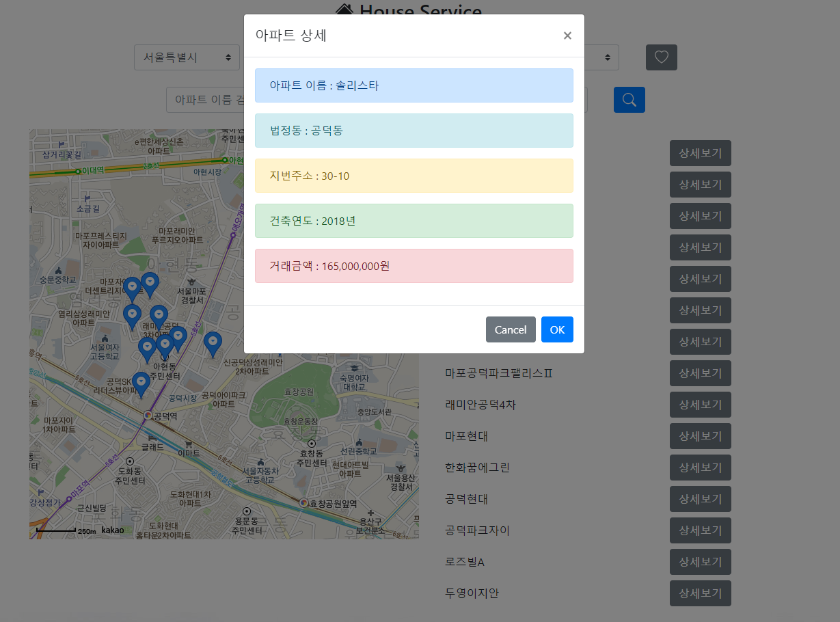Close the 아파트 상세 modal with the X
Screen dimensions: 840x622
tap(567, 36)
